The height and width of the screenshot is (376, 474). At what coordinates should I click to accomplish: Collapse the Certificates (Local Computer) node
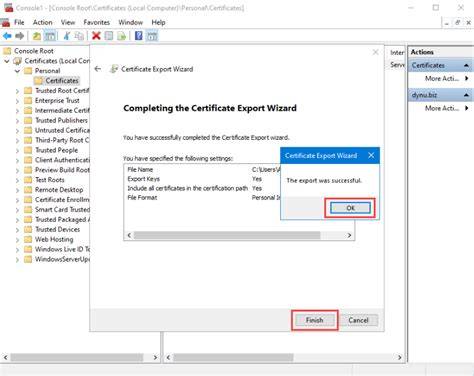click(x=7, y=61)
